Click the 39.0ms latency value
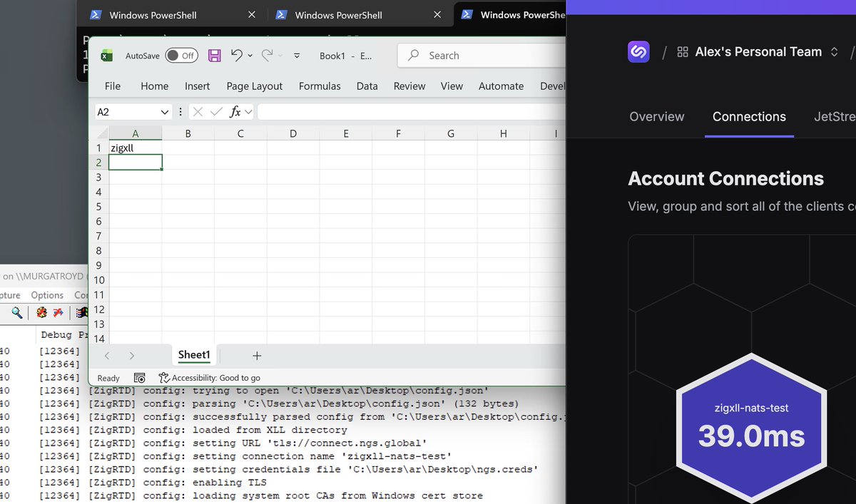856x504 pixels. pos(751,436)
